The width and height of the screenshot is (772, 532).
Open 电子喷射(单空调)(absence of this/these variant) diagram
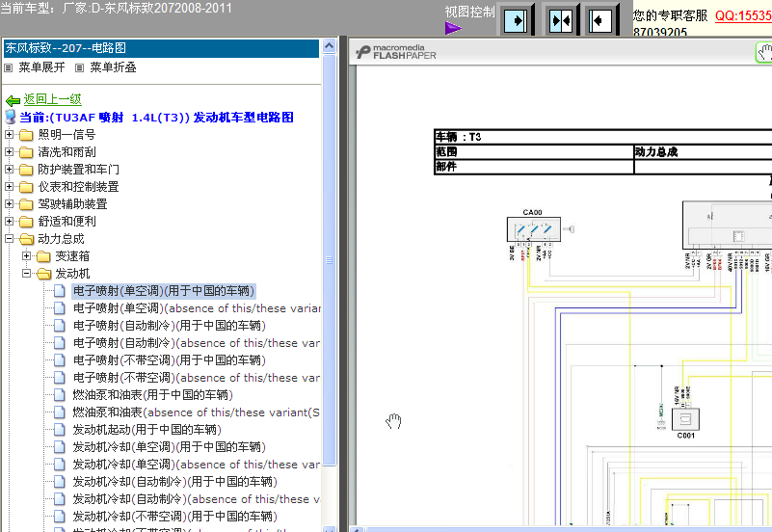coord(197,308)
